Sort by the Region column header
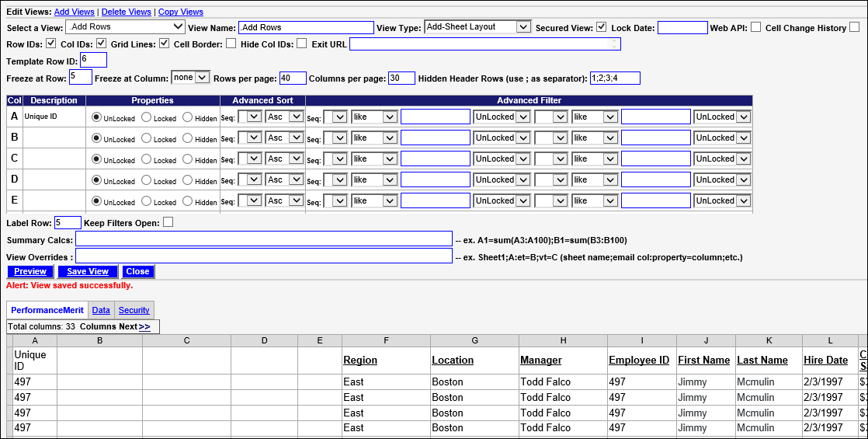The image size is (868, 439). click(x=360, y=361)
